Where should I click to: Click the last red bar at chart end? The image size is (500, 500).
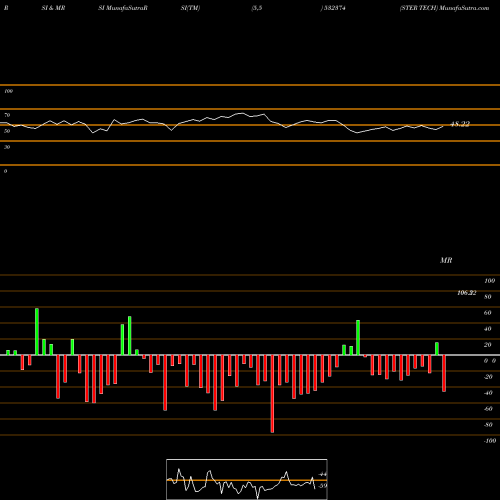coord(444,373)
